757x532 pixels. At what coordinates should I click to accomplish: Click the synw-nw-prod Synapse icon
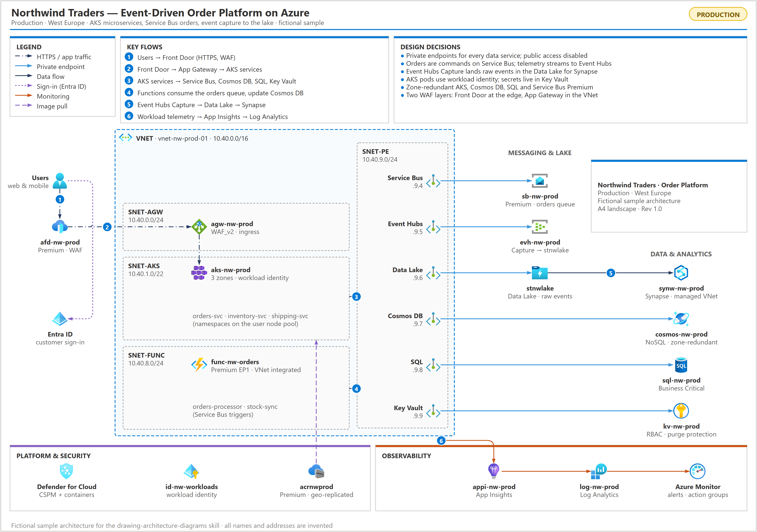(681, 273)
